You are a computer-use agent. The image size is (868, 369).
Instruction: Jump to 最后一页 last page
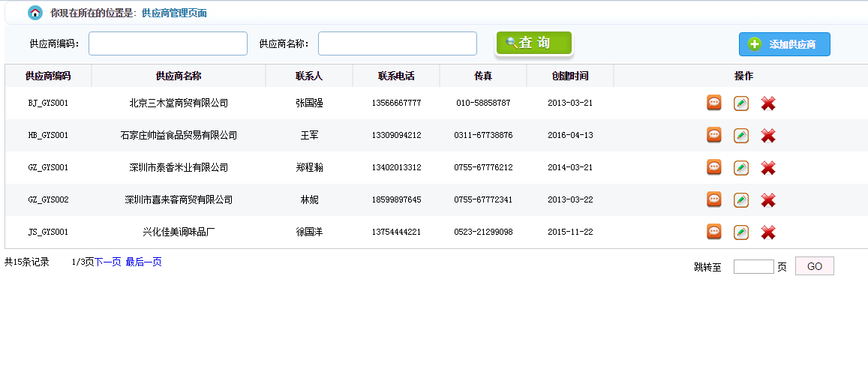143,262
